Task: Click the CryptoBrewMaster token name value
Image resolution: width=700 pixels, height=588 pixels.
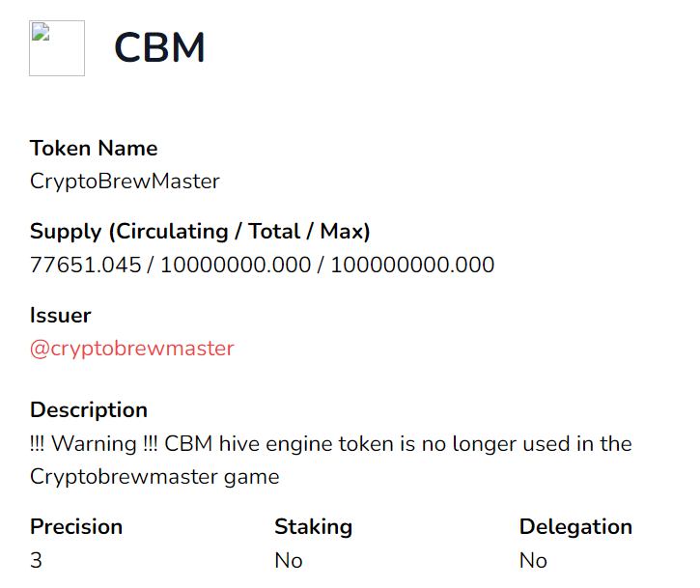Action: tap(125, 182)
